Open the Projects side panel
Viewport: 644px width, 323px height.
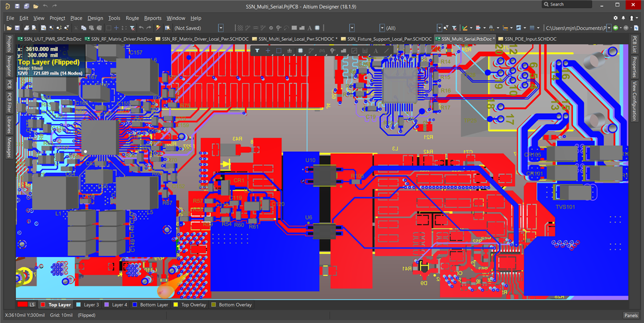pyautogui.click(x=9, y=44)
